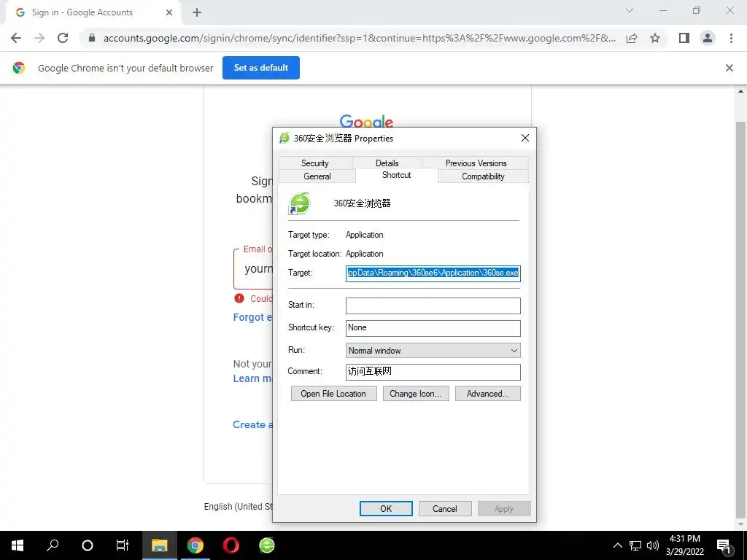Show hidden system tray icons
Image resolution: width=747 pixels, height=560 pixels.
pos(617,545)
